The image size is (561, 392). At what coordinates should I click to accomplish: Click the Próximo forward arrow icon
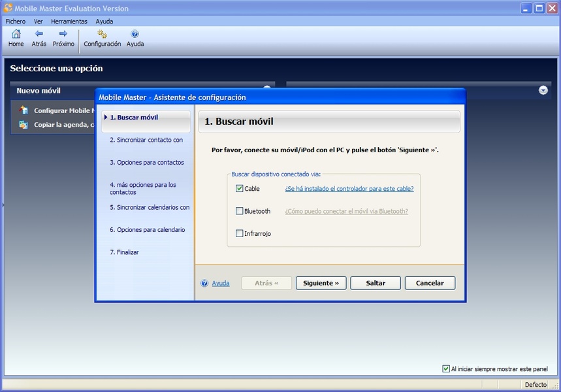[63, 34]
